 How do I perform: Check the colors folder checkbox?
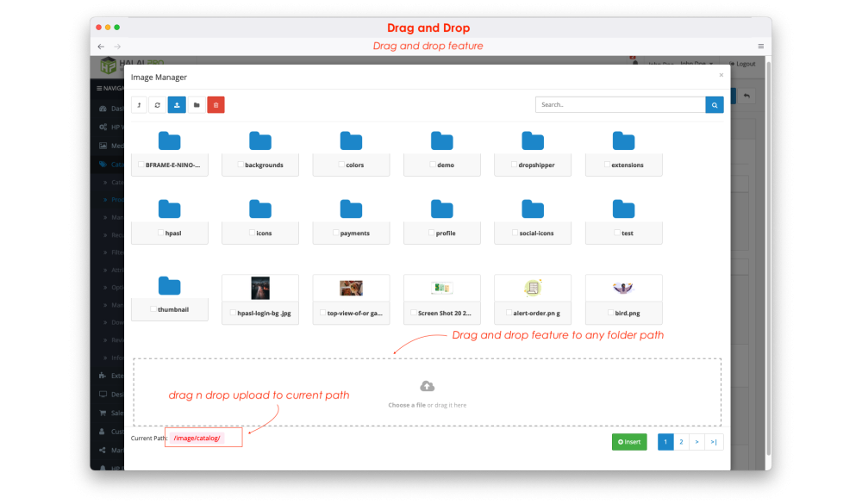click(x=341, y=165)
